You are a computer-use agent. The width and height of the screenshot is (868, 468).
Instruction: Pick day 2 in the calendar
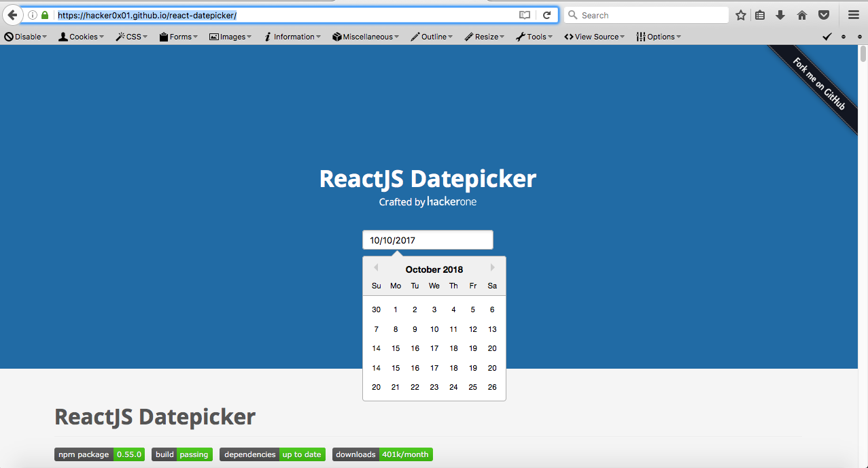[415, 310]
